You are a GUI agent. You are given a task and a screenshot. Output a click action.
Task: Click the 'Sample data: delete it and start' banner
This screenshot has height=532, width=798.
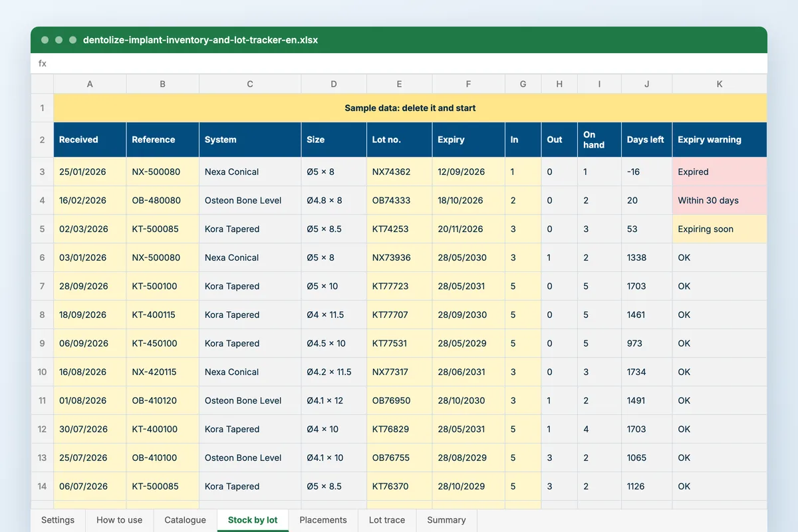410,108
